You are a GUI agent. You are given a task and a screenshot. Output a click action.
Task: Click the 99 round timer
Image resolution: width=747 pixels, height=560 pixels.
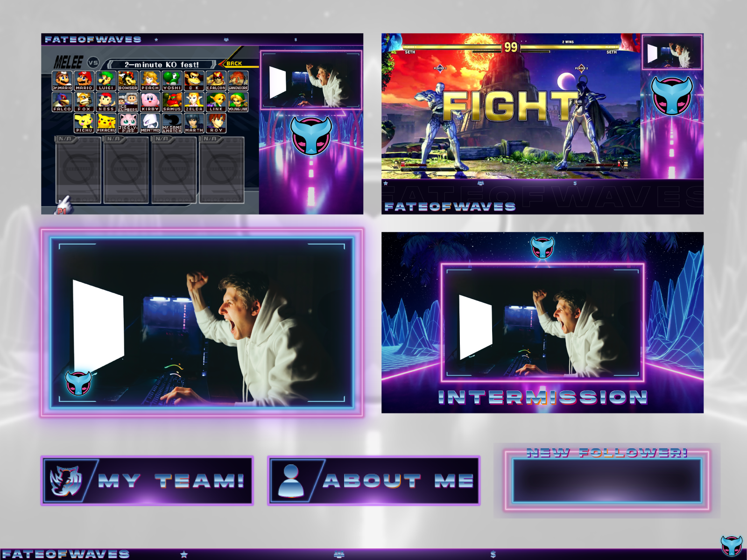511,47
